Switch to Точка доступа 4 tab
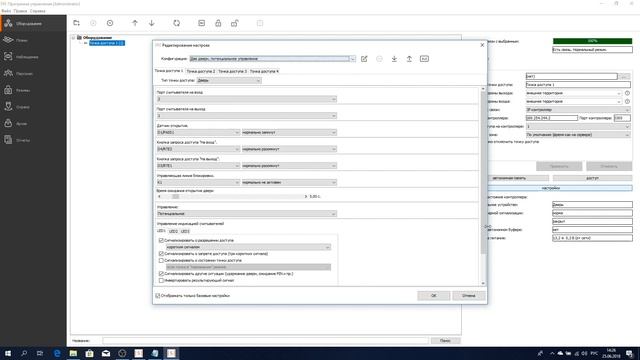 [x=264, y=71]
